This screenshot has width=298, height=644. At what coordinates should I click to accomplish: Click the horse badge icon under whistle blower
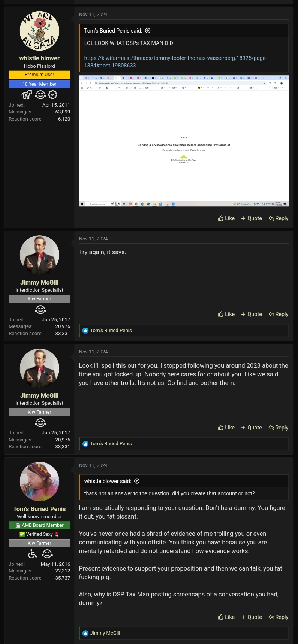(27, 95)
